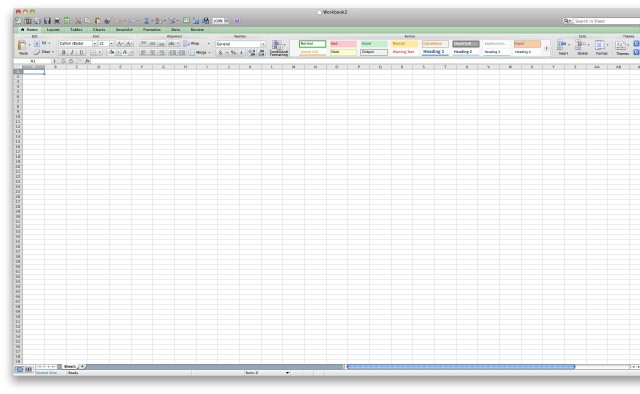This screenshot has height=394, width=640.
Task: Open the Help purple question icon
Action: pyautogui.click(x=237, y=21)
